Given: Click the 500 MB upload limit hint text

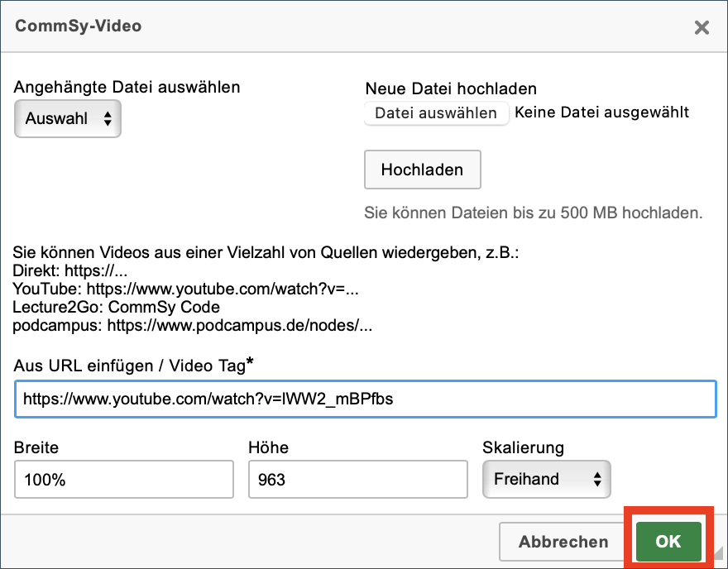Looking at the screenshot, I should tap(533, 213).
